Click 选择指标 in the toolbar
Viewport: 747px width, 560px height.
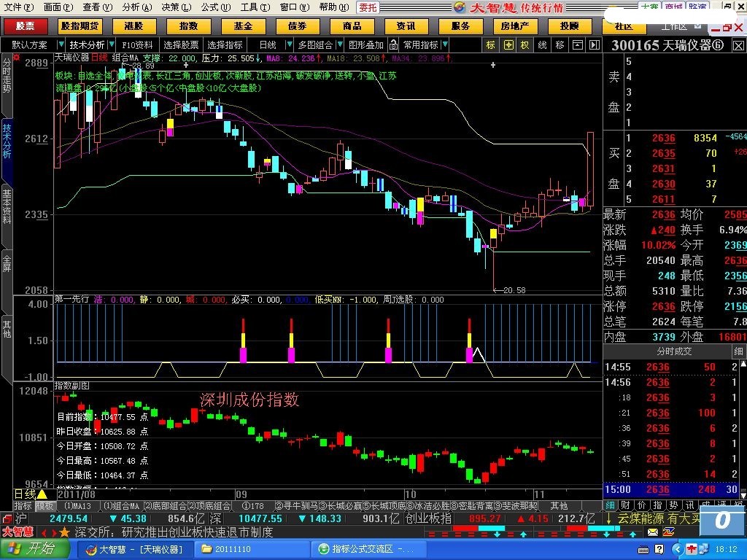(x=225, y=45)
